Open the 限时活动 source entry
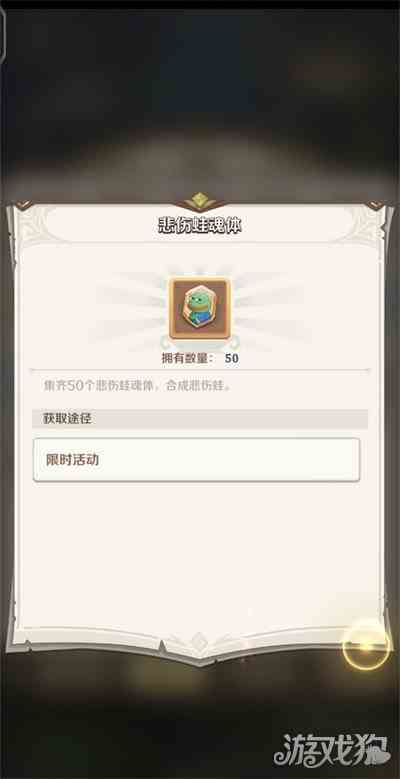 pos(196,460)
